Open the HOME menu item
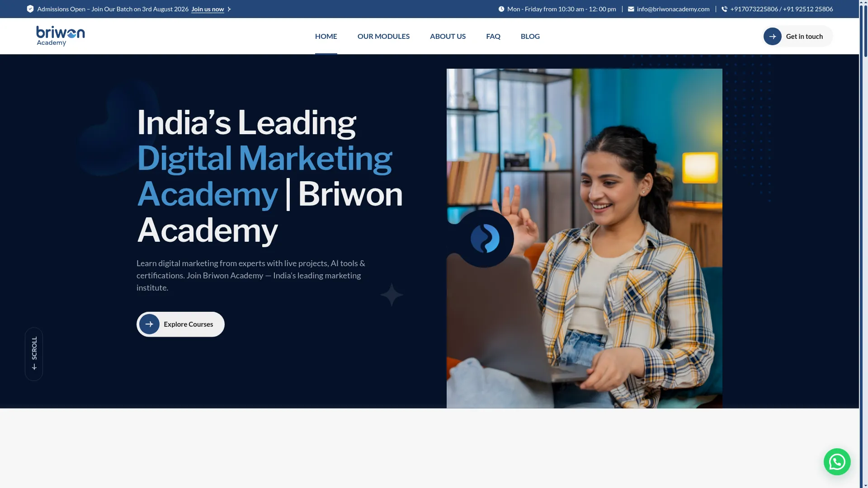This screenshot has width=868, height=488. click(x=326, y=36)
